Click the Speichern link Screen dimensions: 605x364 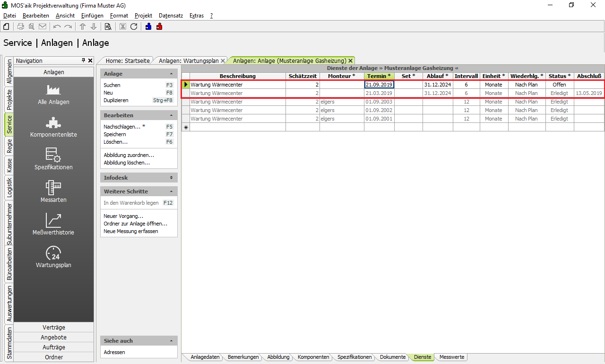pos(115,134)
